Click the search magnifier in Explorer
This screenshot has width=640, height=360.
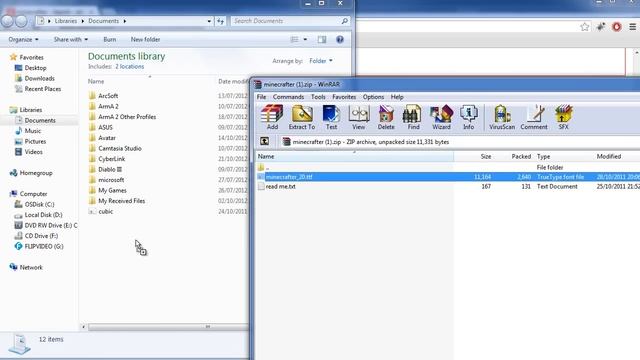click(344, 21)
